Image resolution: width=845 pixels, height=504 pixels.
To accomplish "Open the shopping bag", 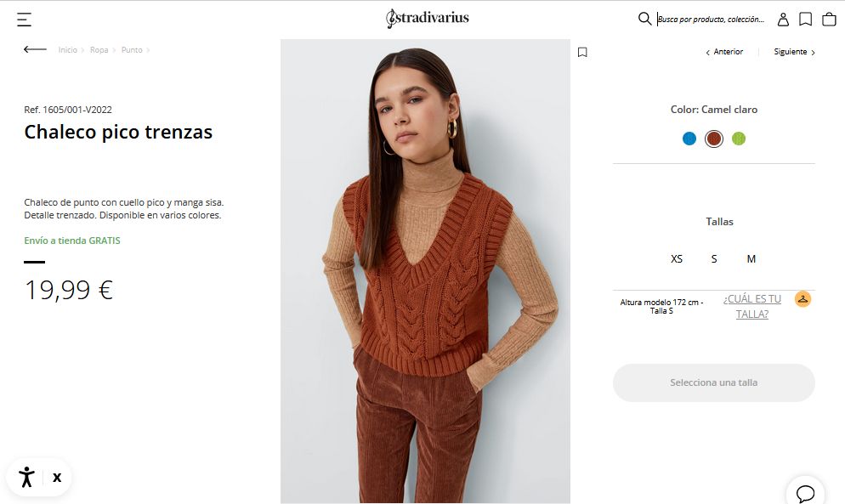I will [829, 19].
